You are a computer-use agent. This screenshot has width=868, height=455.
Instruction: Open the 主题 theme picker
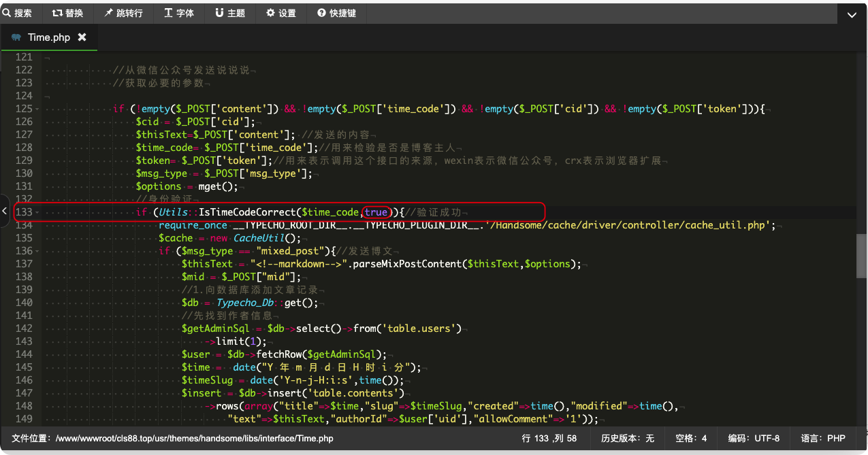[x=230, y=13]
